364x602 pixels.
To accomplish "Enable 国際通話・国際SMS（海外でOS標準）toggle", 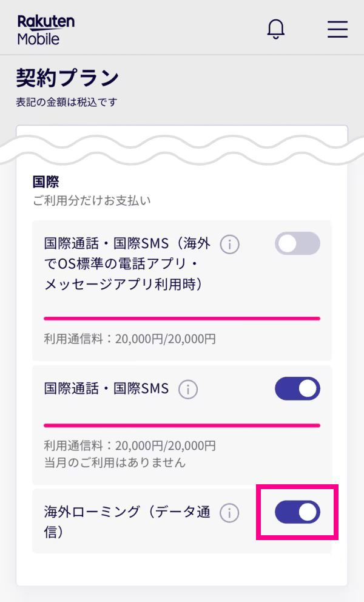I will point(297,243).
